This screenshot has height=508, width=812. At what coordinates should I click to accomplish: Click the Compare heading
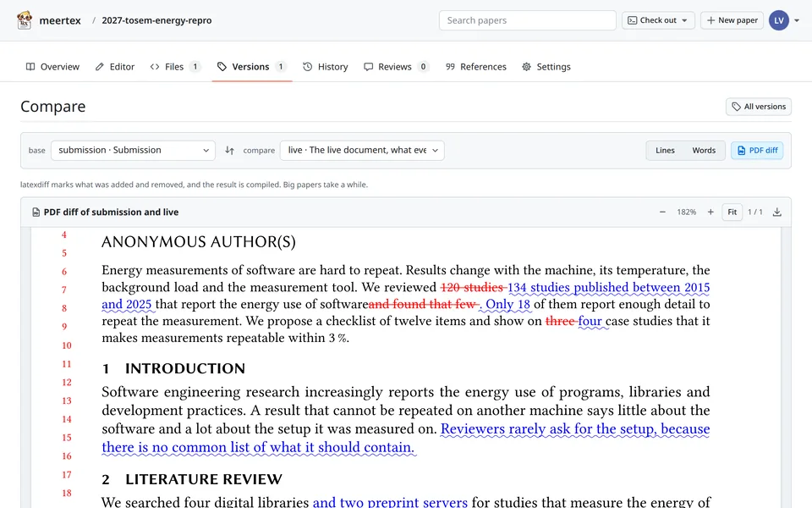(x=52, y=107)
